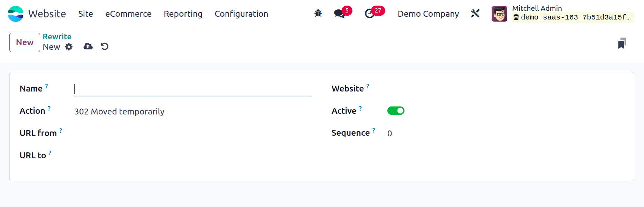Save record with the cloud upload icon
The width and height of the screenshot is (644, 207).
88,46
